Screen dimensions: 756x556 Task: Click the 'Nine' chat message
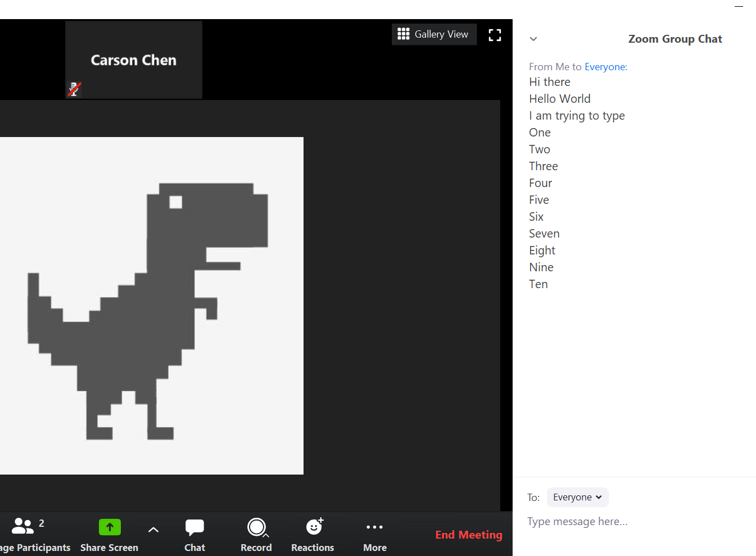(541, 267)
